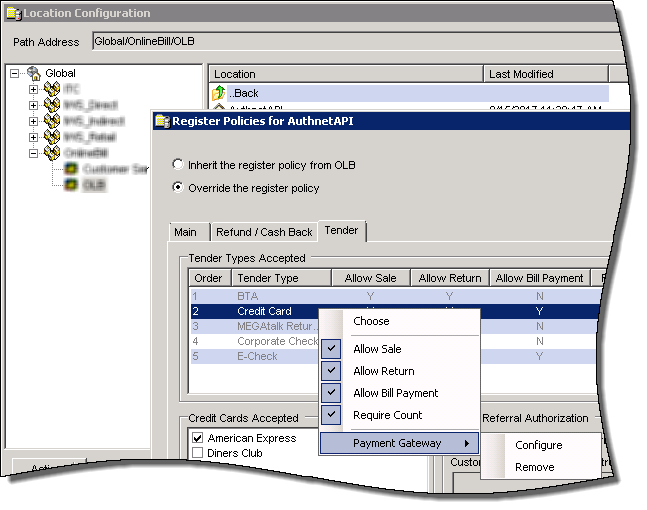
Task: Expand the Payment Gateway submenu arrow
Action: click(x=466, y=443)
